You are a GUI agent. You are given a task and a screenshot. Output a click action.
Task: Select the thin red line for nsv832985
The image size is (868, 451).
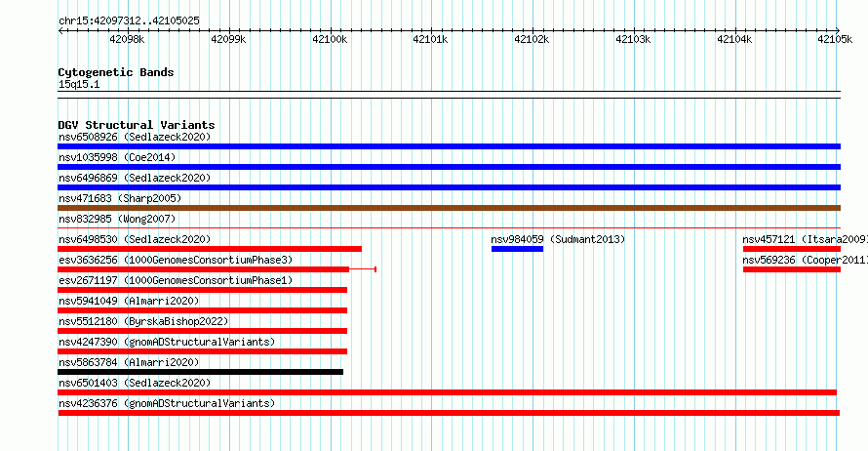pyautogui.click(x=449, y=227)
